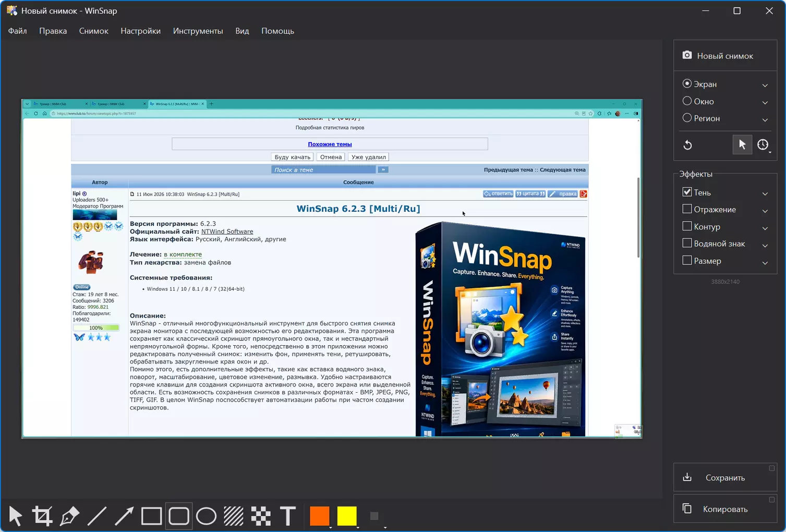Screen dimensions: 786x532
Task: Select the Arrow line tool
Action: point(124,516)
